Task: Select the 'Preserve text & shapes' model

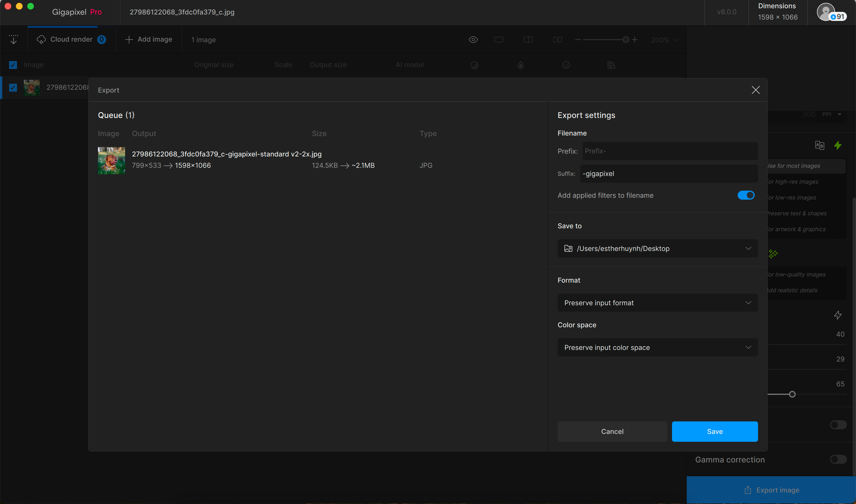Action: coord(806,213)
